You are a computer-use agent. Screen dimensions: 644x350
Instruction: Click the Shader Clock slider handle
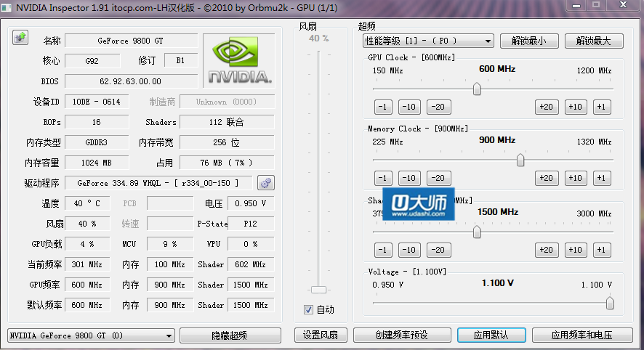click(476, 232)
